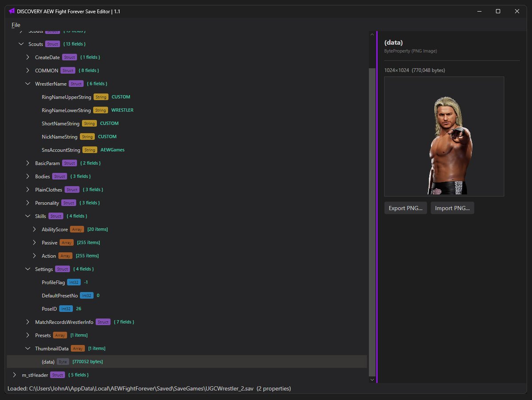Click the 770052 bytes value

coord(88,362)
